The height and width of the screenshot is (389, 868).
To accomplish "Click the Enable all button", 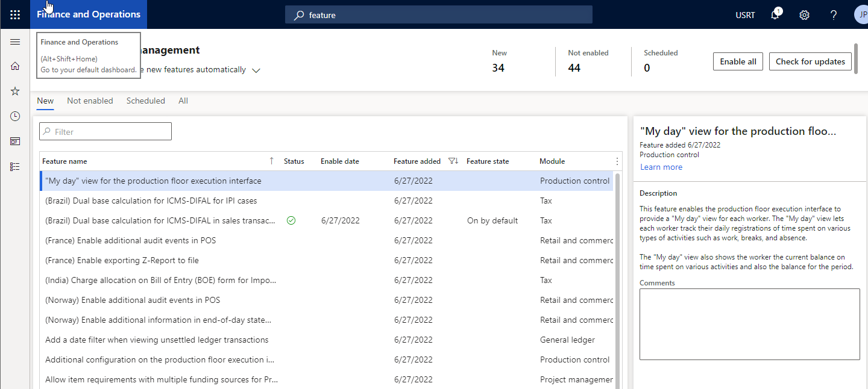I will (x=738, y=61).
